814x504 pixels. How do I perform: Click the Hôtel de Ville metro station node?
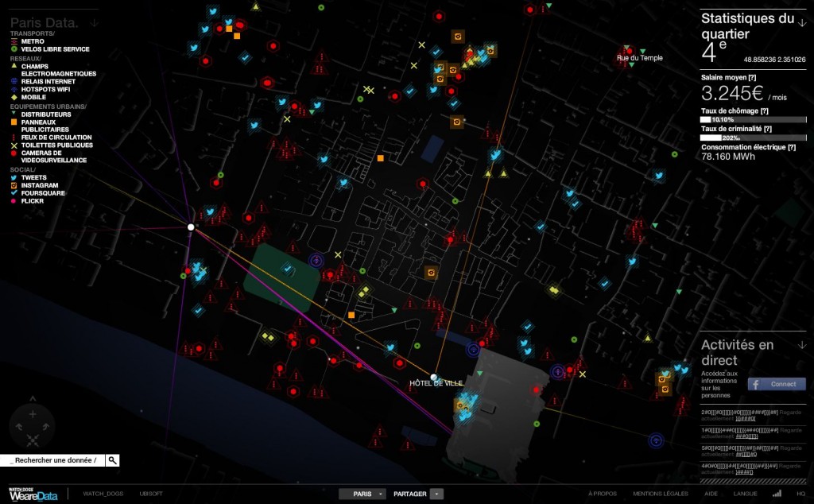click(x=434, y=377)
